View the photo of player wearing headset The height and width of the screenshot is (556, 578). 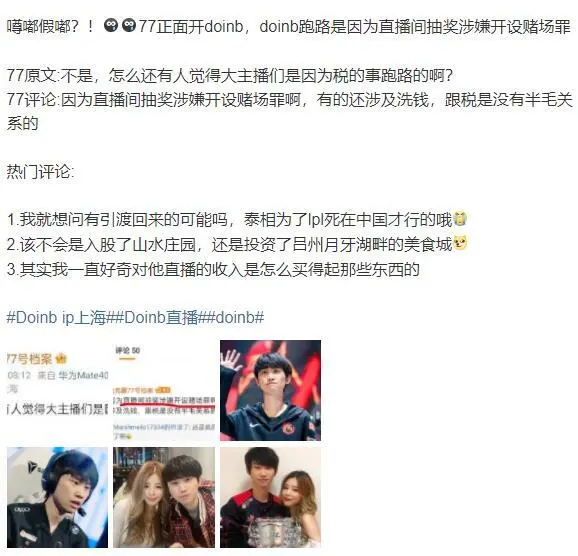[58, 497]
